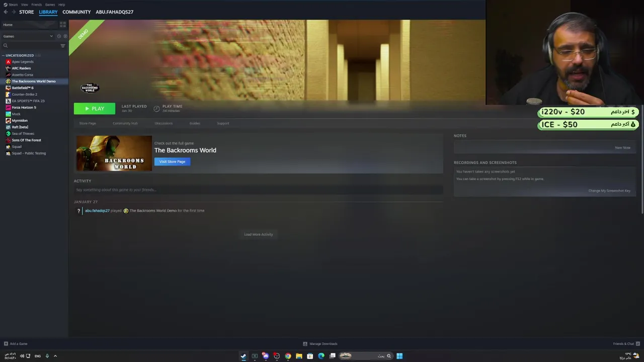Screen dimensions: 644x362
Task: Open Friends & Chat
Action: (626, 344)
